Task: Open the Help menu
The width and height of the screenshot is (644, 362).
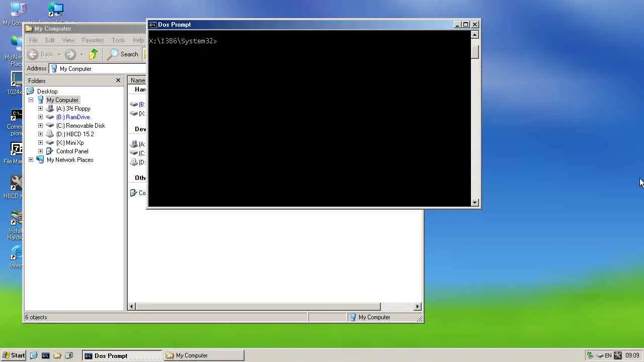Action: click(138, 40)
